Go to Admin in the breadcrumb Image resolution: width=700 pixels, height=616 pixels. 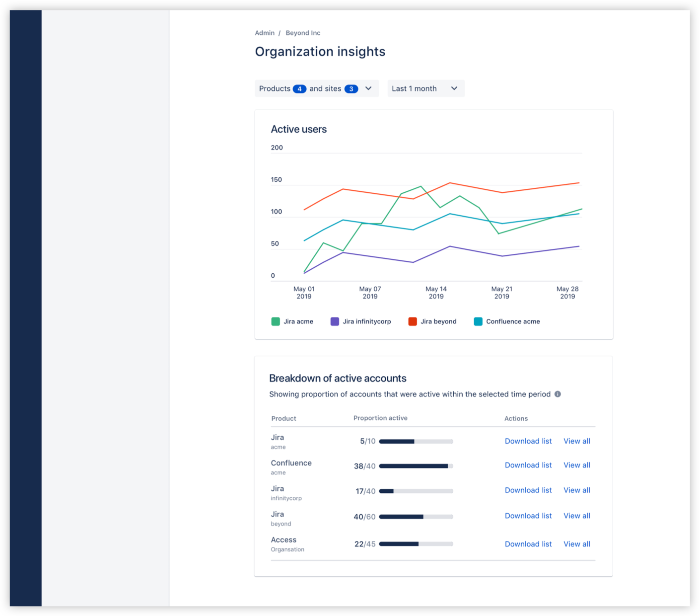click(265, 33)
